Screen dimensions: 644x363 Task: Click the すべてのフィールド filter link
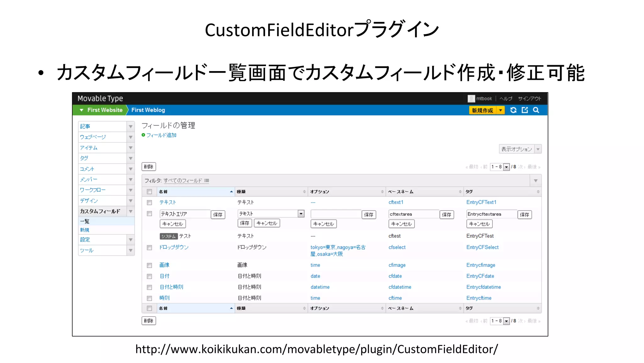(x=183, y=181)
